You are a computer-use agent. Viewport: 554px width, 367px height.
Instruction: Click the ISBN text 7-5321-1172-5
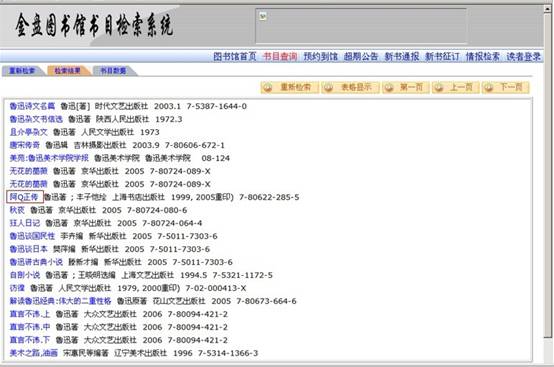click(x=243, y=275)
